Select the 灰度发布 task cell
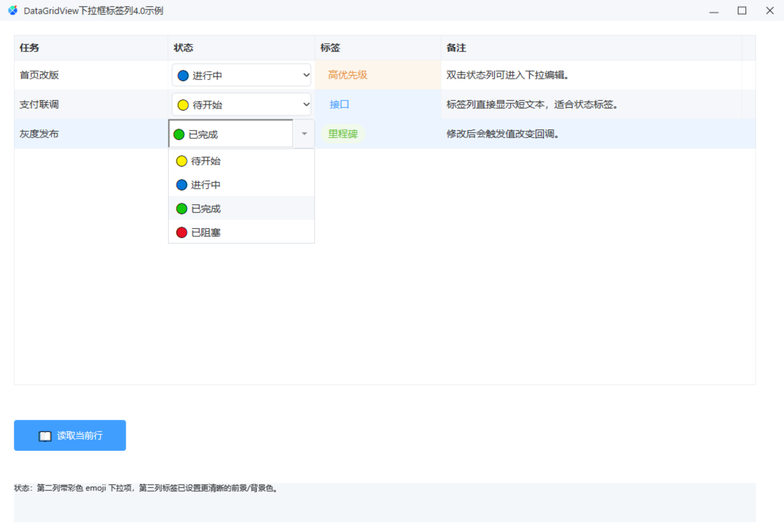 91,134
